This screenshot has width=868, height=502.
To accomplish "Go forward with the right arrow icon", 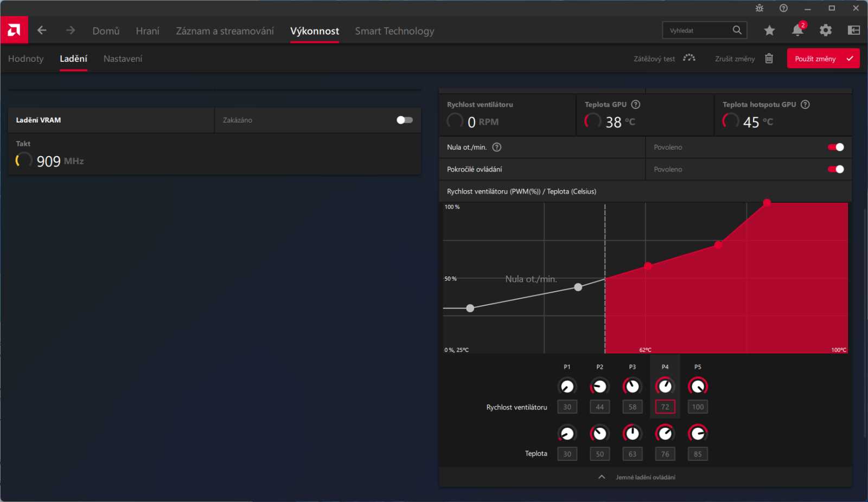I will pyautogui.click(x=71, y=30).
